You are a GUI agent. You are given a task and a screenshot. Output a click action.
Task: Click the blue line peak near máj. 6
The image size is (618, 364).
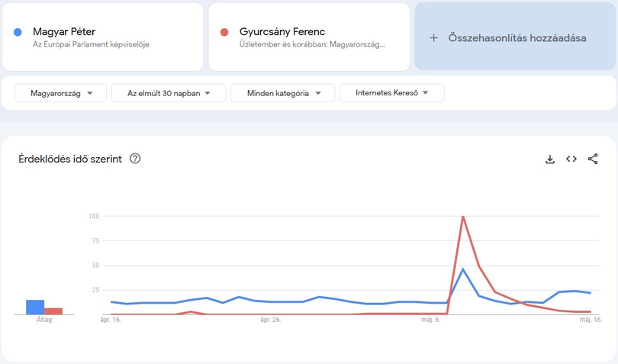coord(463,269)
